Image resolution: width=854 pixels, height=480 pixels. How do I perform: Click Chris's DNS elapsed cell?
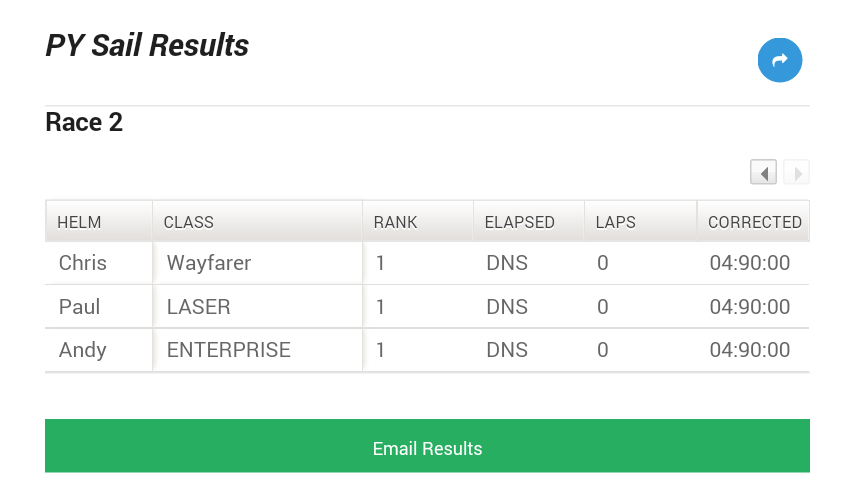[507, 264]
